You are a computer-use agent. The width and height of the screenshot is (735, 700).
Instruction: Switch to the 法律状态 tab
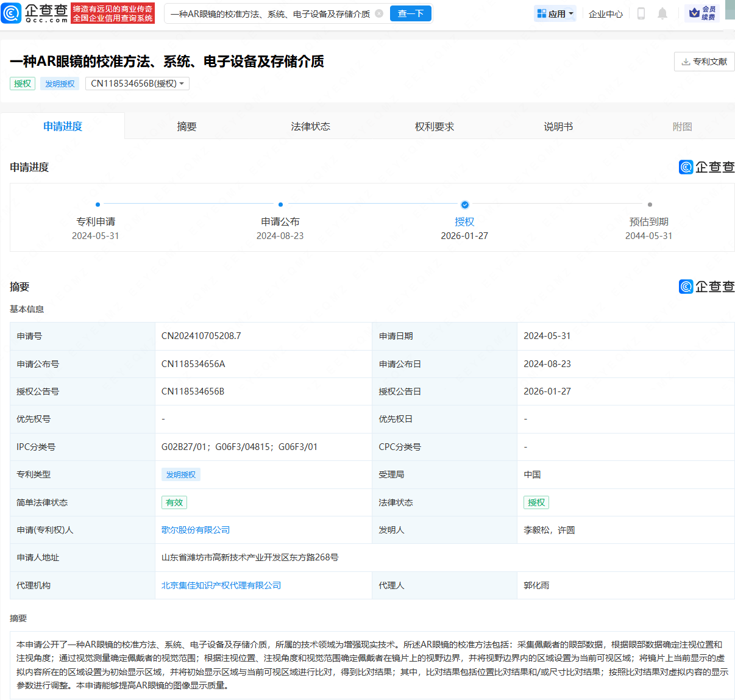310,126
